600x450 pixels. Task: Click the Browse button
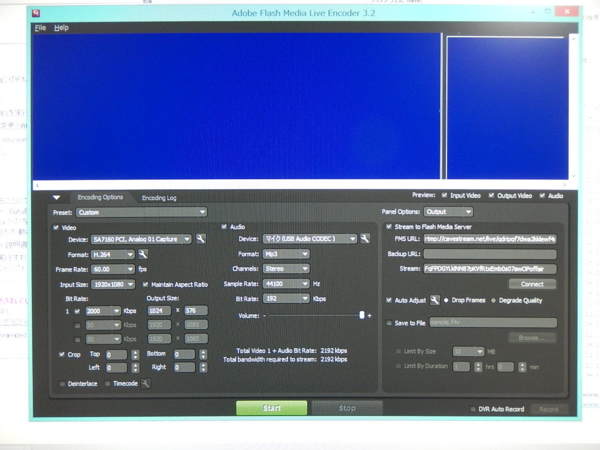pos(532,338)
